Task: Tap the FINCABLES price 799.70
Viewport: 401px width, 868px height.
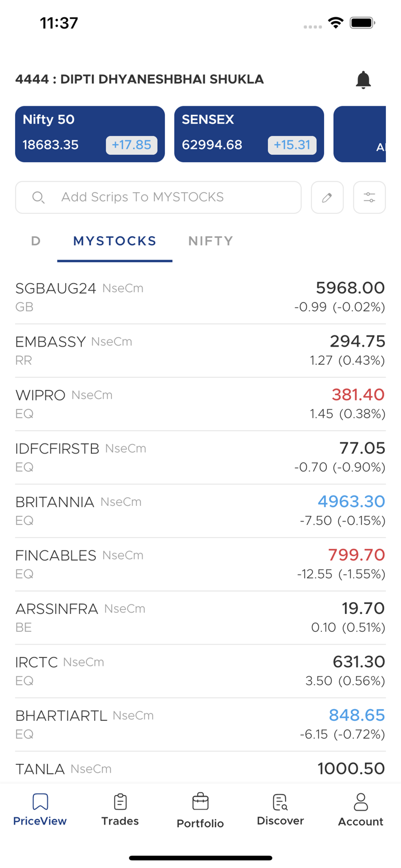Action: (356, 555)
